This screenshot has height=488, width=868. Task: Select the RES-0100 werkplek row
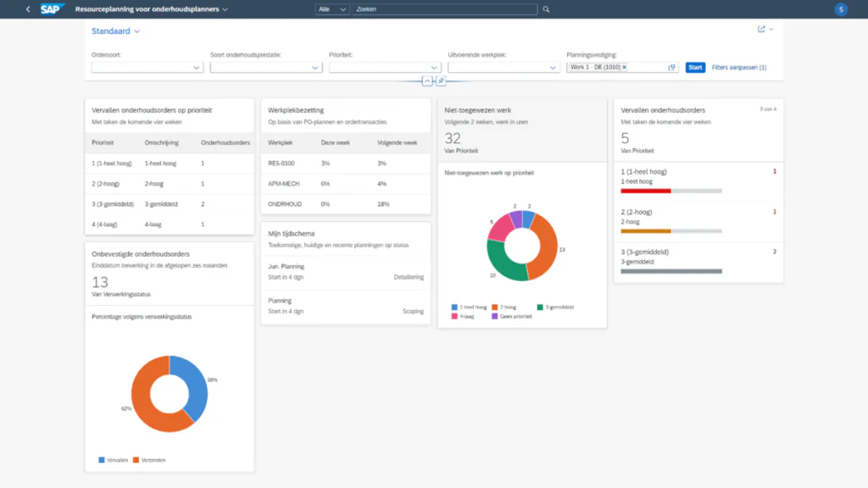pos(346,164)
